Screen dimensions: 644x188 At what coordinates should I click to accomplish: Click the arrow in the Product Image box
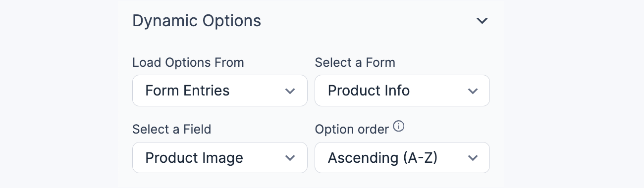pyautogui.click(x=290, y=158)
